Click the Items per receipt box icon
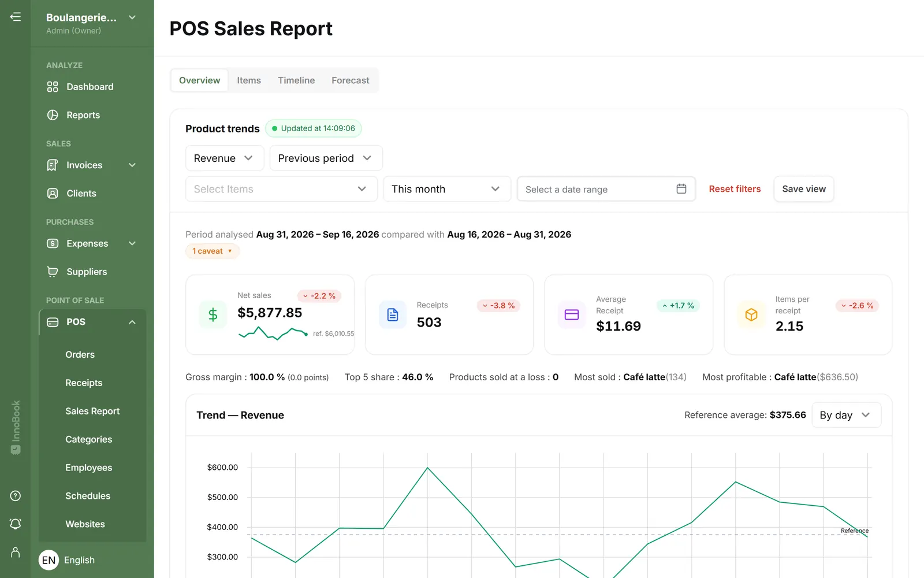This screenshot has height=578, width=924. click(751, 314)
